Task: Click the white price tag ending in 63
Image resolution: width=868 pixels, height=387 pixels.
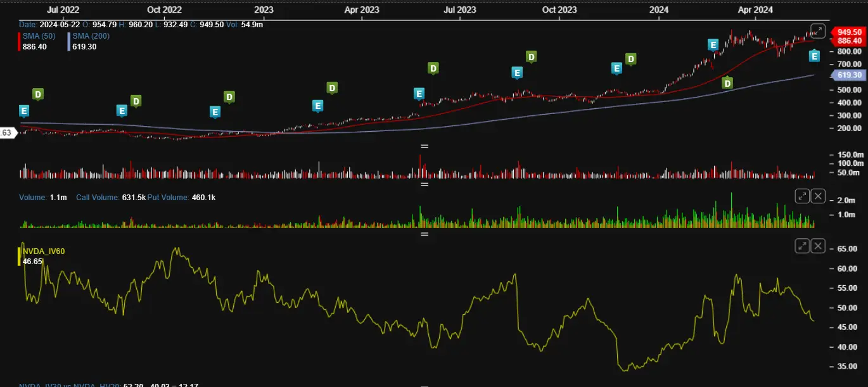Action: click(7, 133)
